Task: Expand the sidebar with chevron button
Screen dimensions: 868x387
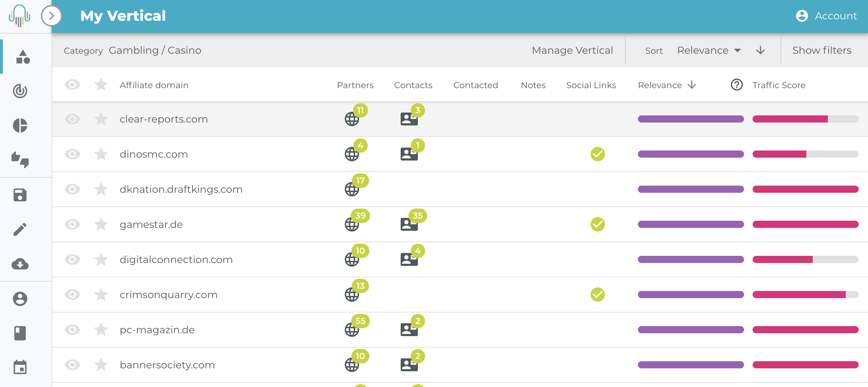Action: [x=52, y=16]
